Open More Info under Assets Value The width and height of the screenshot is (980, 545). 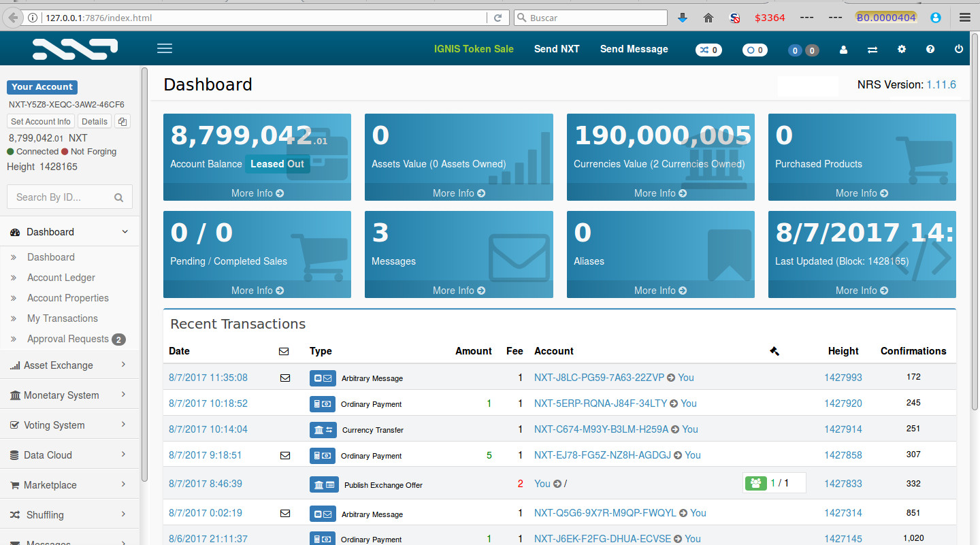pyautogui.click(x=459, y=193)
